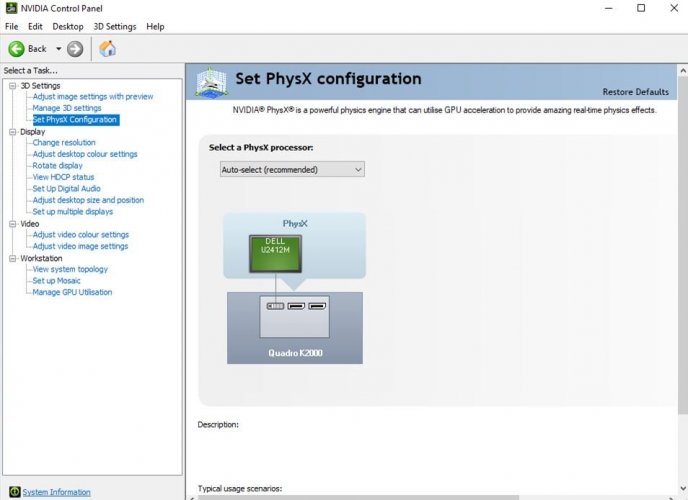This screenshot has width=688, height=500.
Task: Collapse the 3D Settings tree node
Action: [13, 86]
